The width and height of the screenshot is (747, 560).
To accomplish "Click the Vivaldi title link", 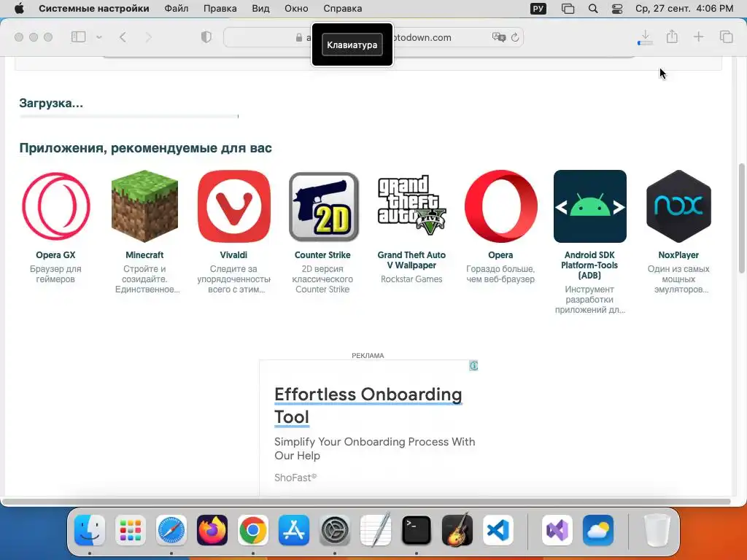I will [x=233, y=254].
